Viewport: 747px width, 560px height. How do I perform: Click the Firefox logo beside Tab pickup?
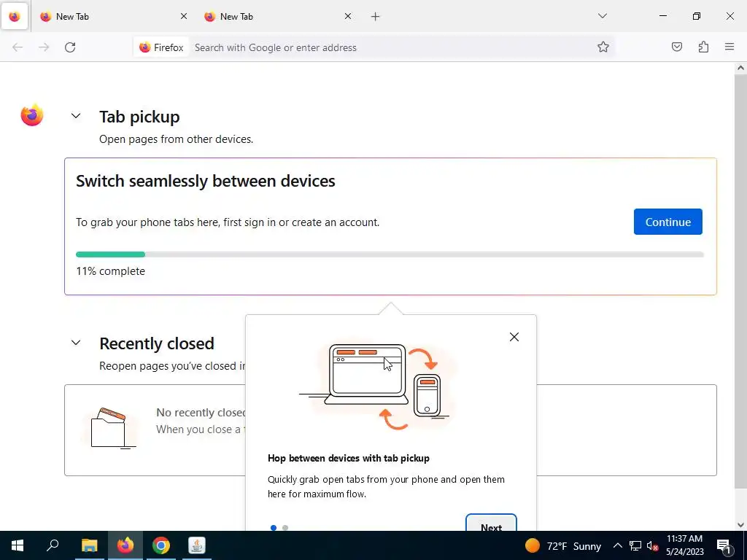pyautogui.click(x=32, y=115)
